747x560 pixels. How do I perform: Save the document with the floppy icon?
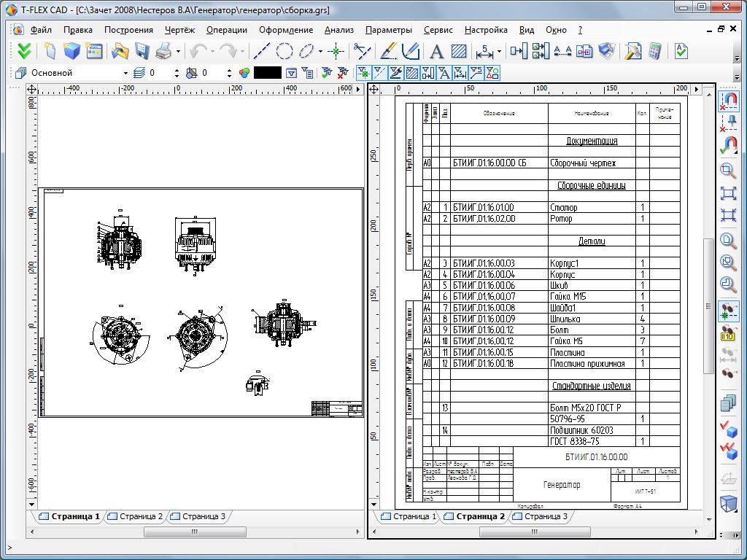tap(142, 51)
